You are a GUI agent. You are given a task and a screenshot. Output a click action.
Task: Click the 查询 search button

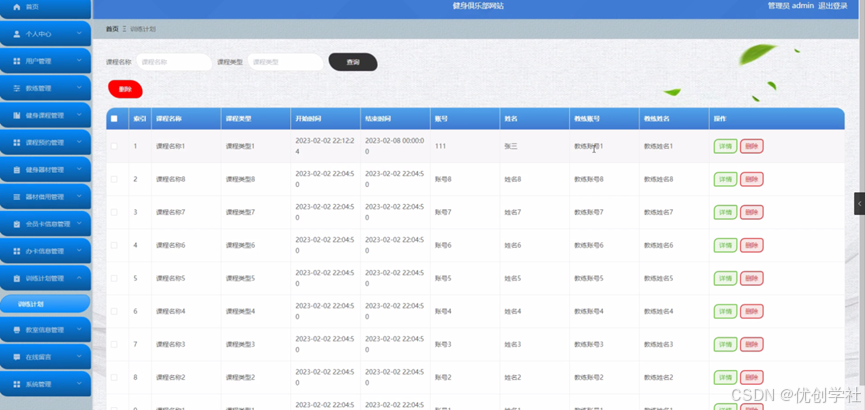click(x=353, y=62)
